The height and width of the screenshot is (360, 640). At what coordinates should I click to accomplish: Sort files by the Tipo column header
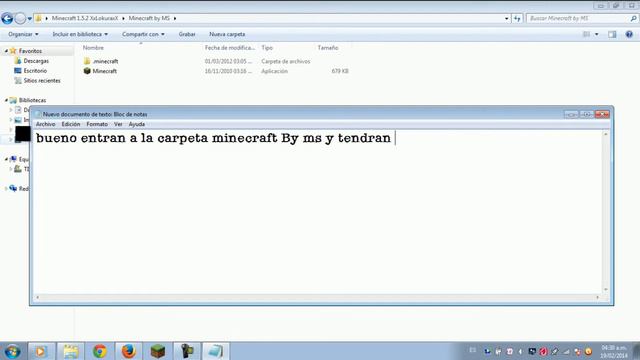(x=267, y=48)
